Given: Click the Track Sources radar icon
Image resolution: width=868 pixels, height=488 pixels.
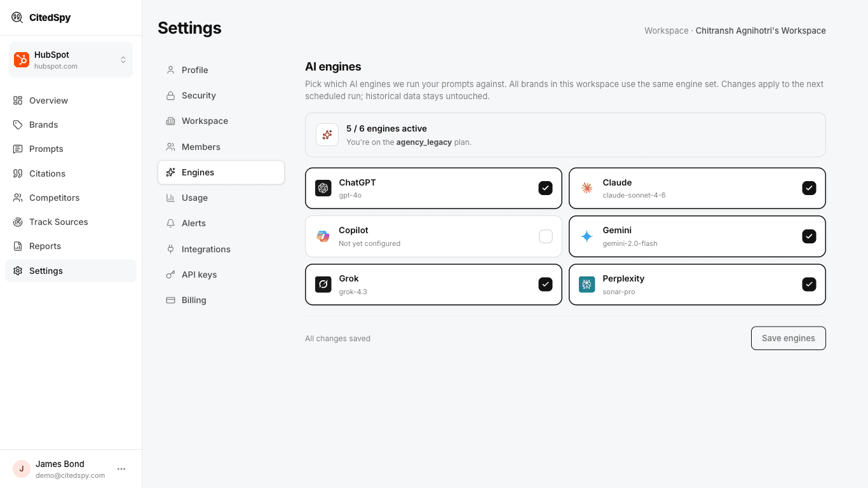Looking at the screenshot, I should click(18, 222).
